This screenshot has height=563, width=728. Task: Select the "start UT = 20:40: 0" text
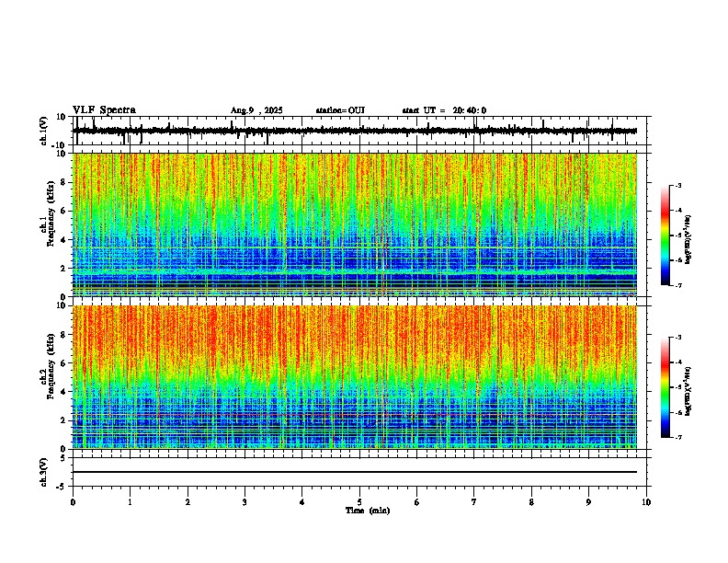click(x=444, y=110)
